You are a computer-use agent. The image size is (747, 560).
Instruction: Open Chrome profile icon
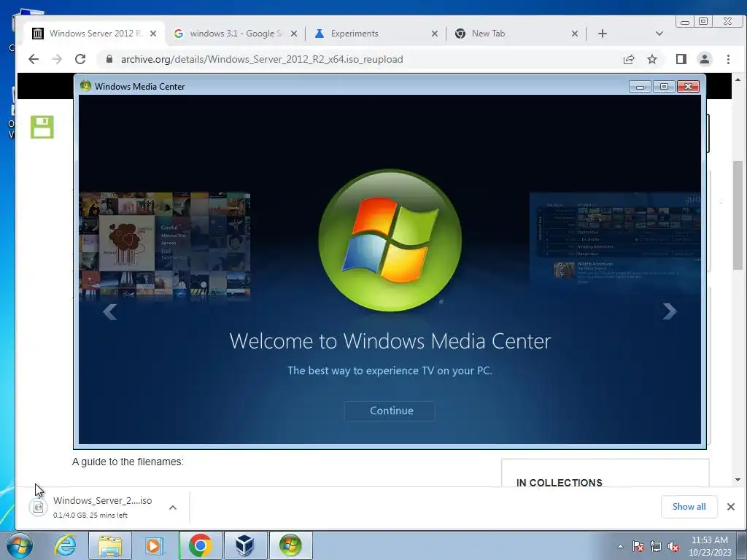pyautogui.click(x=704, y=59)
